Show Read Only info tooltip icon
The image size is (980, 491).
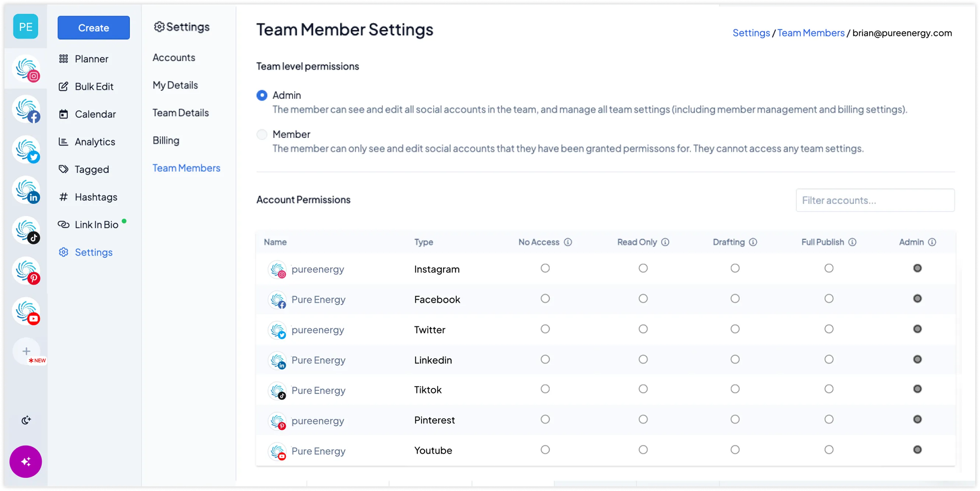tap(665, 242)
